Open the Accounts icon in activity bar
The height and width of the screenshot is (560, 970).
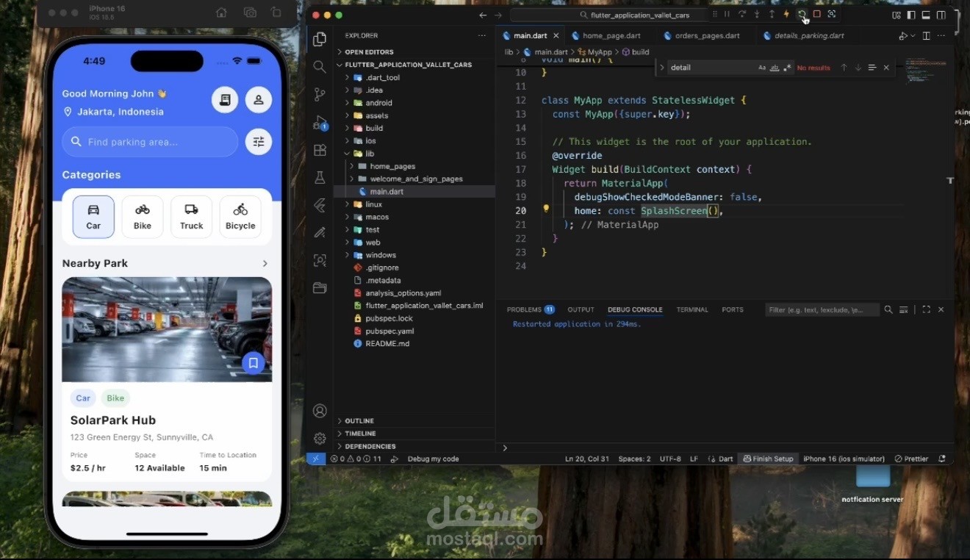(x=320, y=411)
